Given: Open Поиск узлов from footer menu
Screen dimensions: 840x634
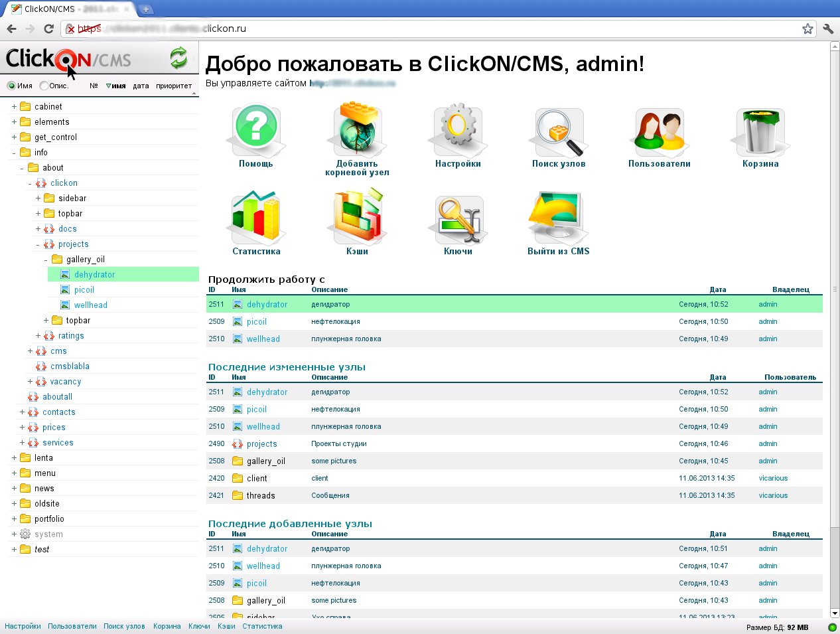Looking at the screenshot, I should pos(124,626).
